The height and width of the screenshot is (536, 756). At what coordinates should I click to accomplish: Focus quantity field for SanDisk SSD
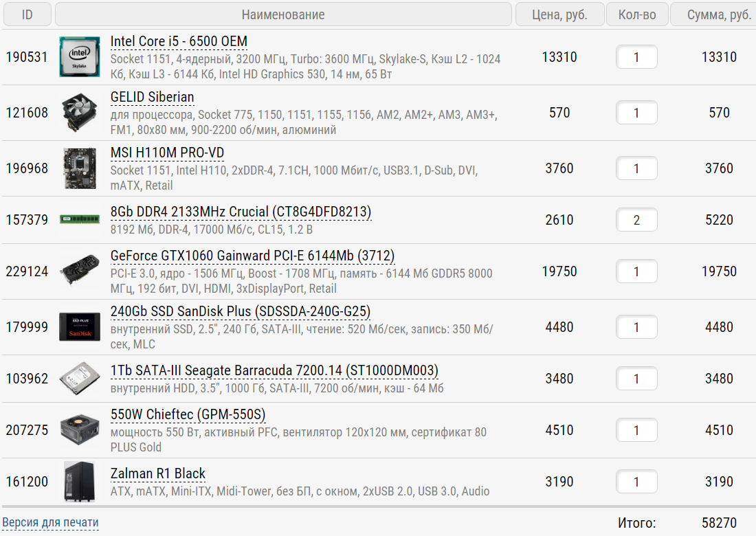pos(636,327)
